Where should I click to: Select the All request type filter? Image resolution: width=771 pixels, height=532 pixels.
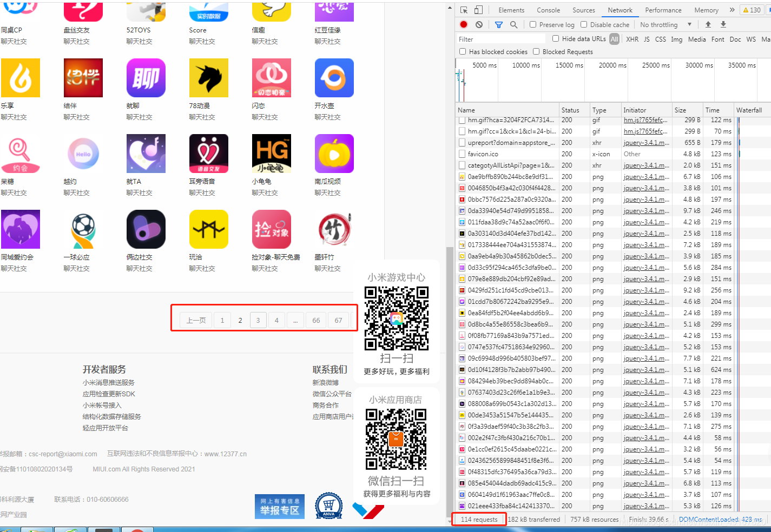614,39
